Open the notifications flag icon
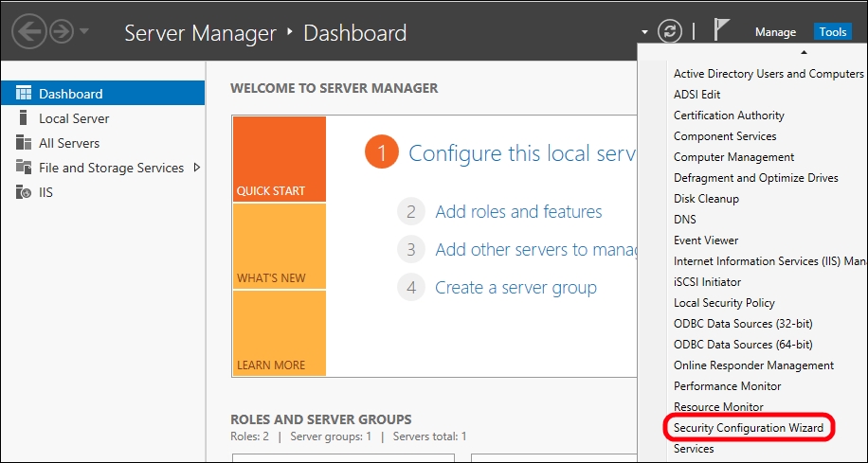The image size is (868, 463). (x=721, y=30)
